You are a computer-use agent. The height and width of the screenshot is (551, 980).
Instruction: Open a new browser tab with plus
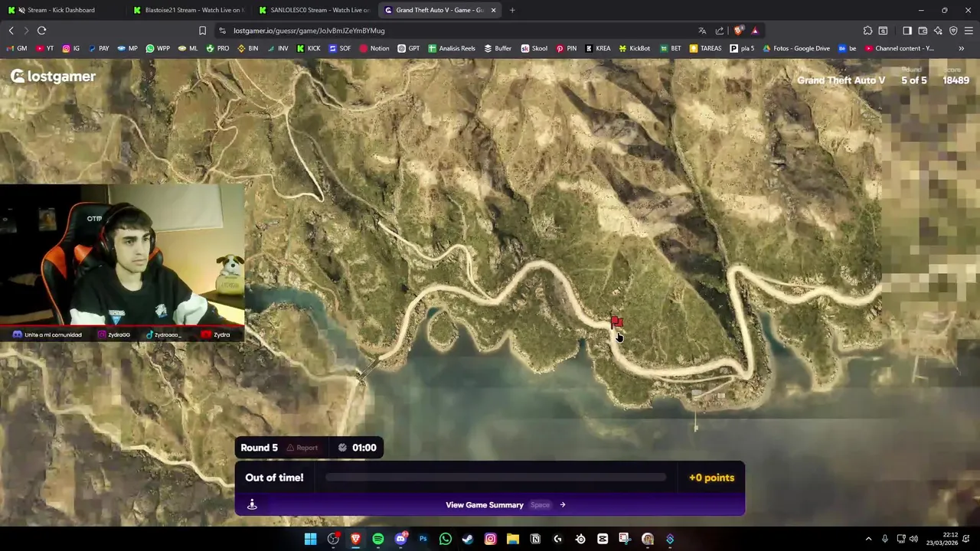click(x=512, y=10)
